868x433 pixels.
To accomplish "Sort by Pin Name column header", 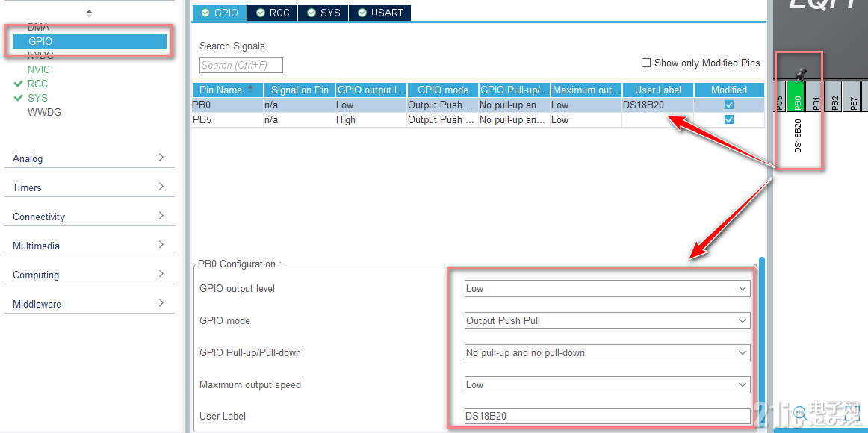I will click(x=228, y=90).
